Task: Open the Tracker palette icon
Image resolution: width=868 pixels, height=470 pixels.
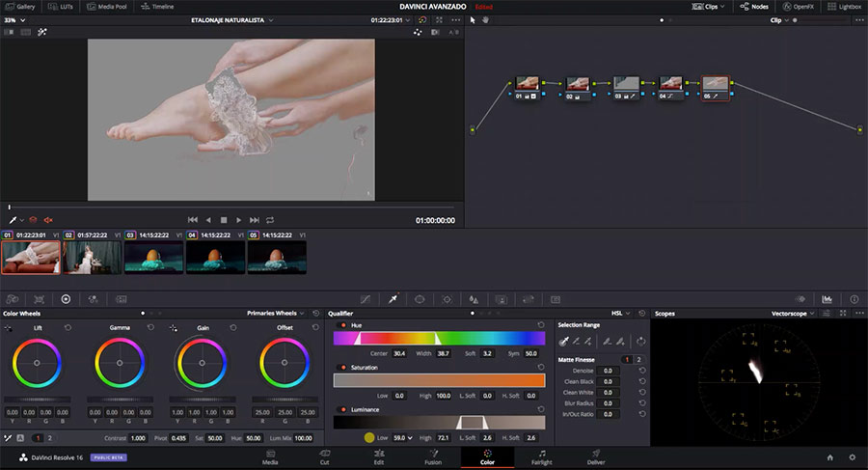Action: click(447, 299)
